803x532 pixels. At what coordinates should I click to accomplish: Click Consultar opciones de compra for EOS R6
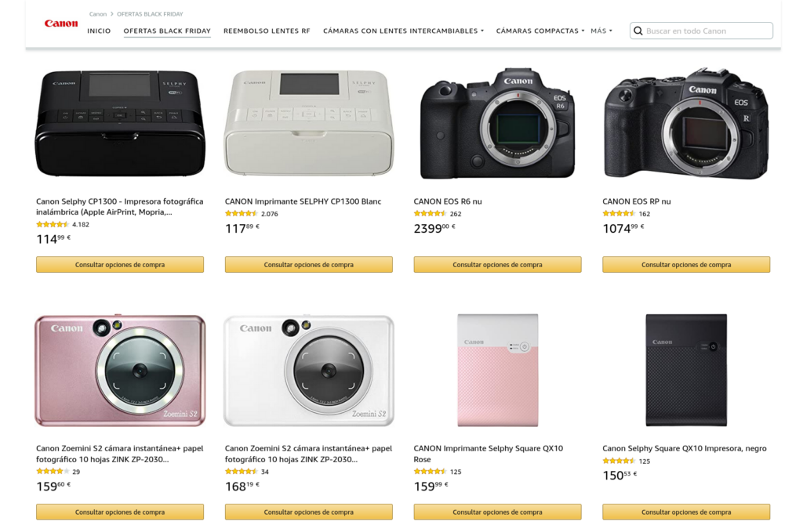tap(497, 265)
